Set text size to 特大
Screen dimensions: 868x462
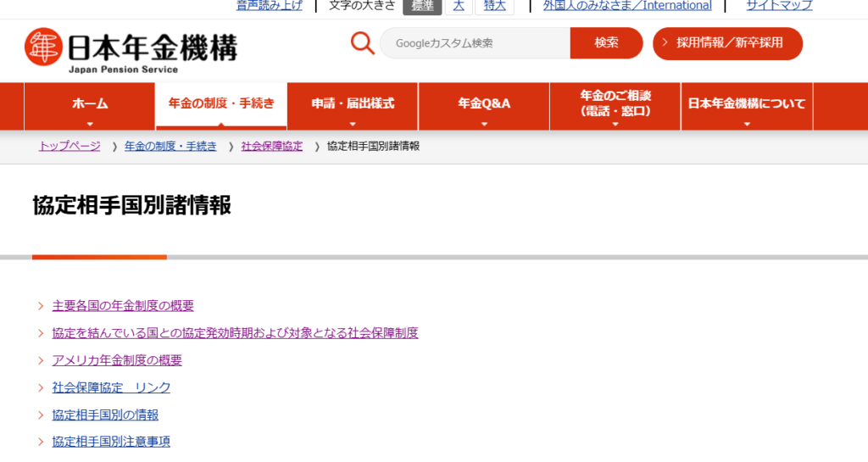pos(494,6)
